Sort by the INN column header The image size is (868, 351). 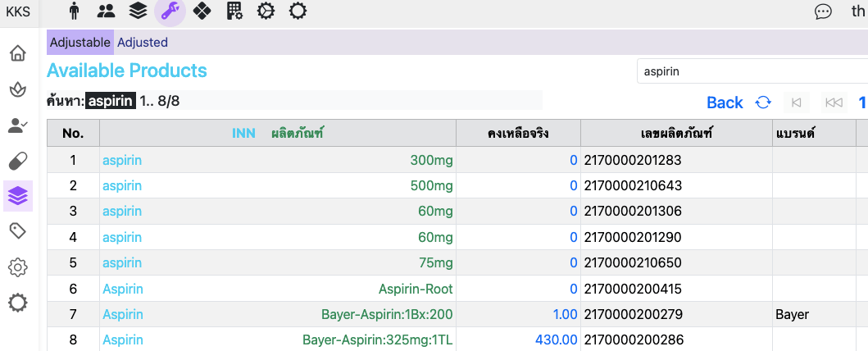[243, 134]
